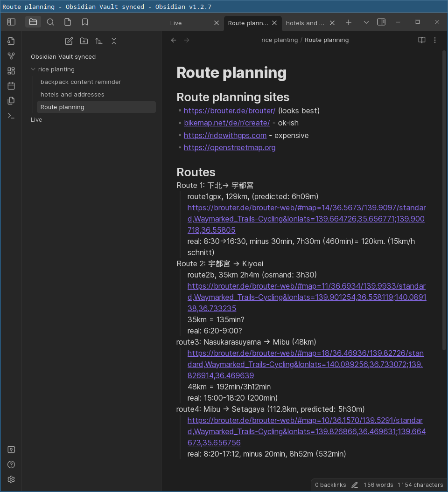Open the vault switcher icon
The width and height of the screenshot is (448, 492).
coord(11,450)
